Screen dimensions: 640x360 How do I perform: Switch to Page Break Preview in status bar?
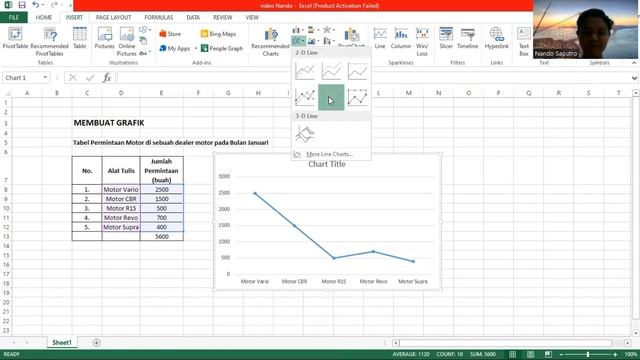click(x=548, y=354)
